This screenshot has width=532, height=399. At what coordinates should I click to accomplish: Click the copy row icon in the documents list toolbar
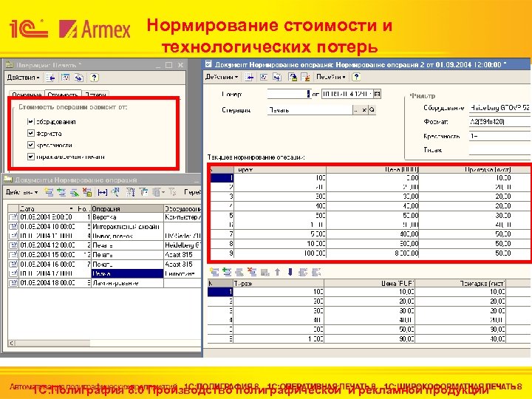61,192
